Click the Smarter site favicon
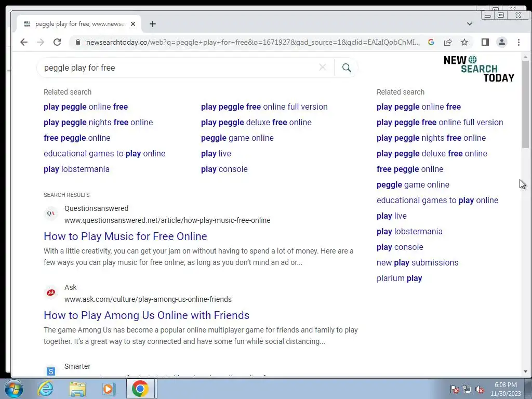 (51, 371)
